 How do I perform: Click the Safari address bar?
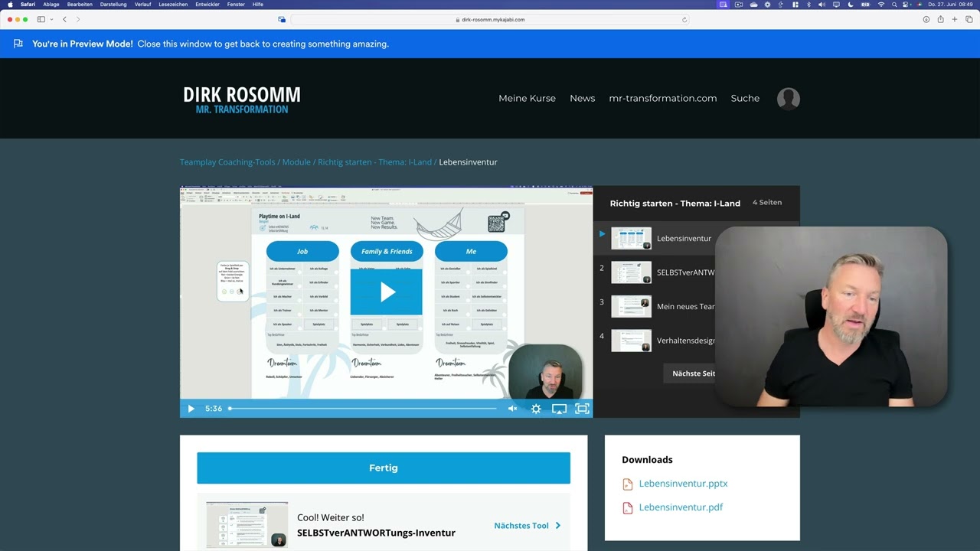click(491, 19)
